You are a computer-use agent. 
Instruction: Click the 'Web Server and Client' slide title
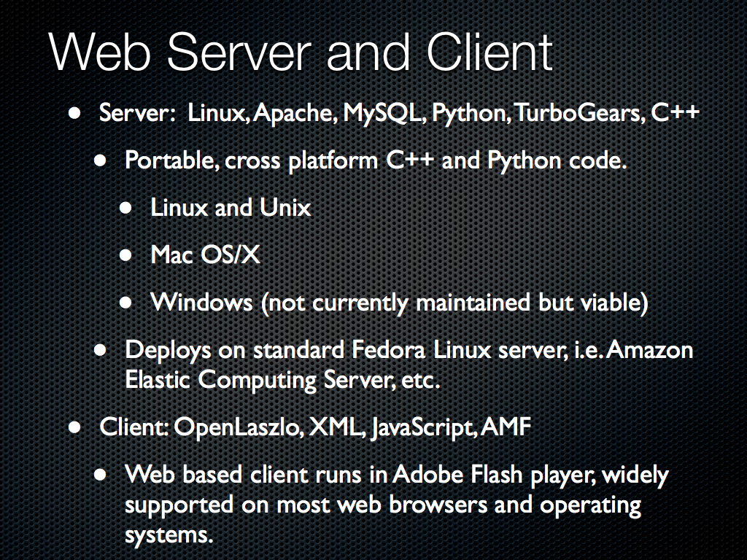click(301, 52)
